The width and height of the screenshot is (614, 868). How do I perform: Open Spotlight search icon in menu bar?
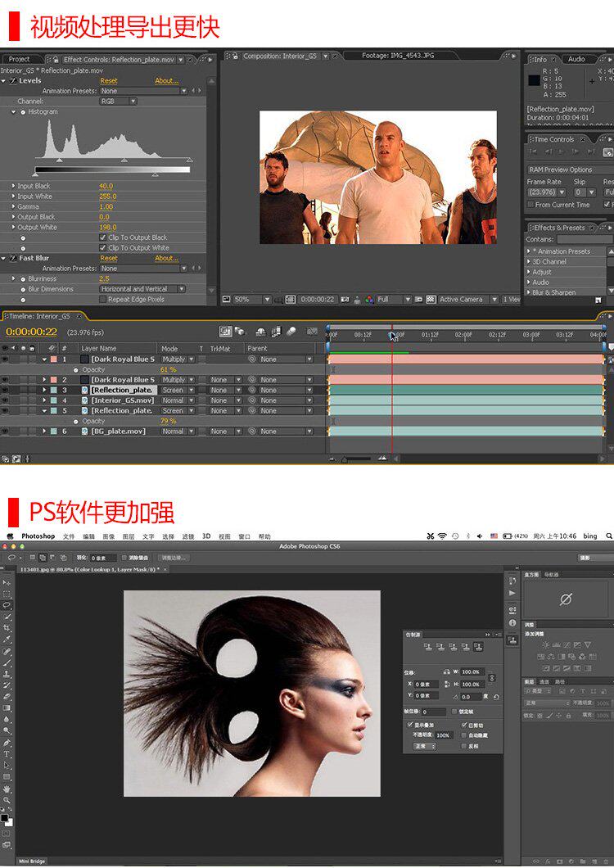pyautogui.click(x=608, y=536)
